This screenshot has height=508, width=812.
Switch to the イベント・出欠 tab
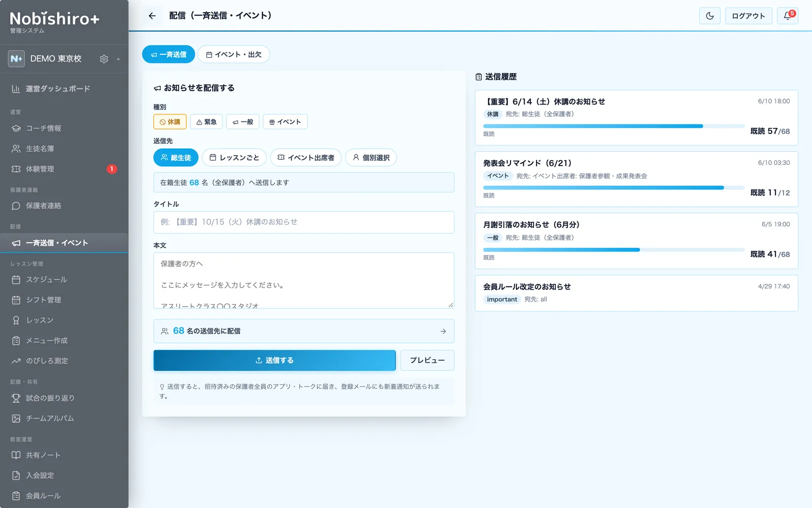[233, 54]
